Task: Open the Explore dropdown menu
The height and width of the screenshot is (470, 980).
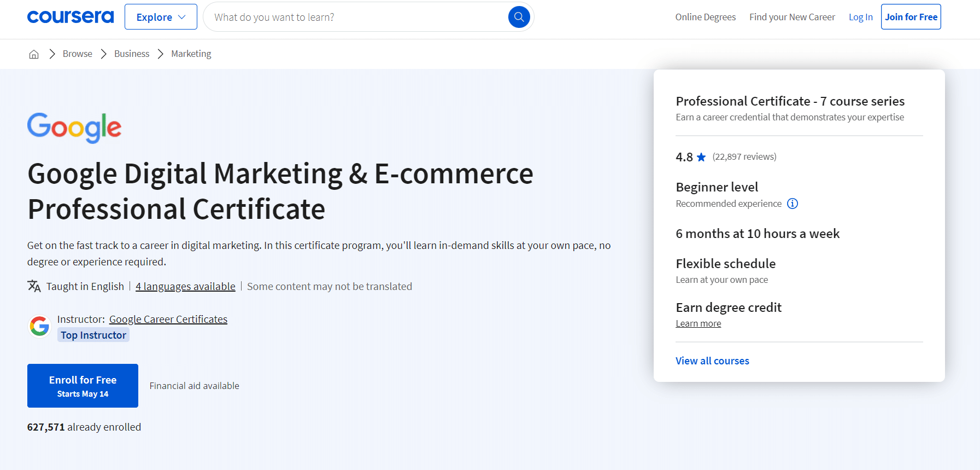Action: 161,17
